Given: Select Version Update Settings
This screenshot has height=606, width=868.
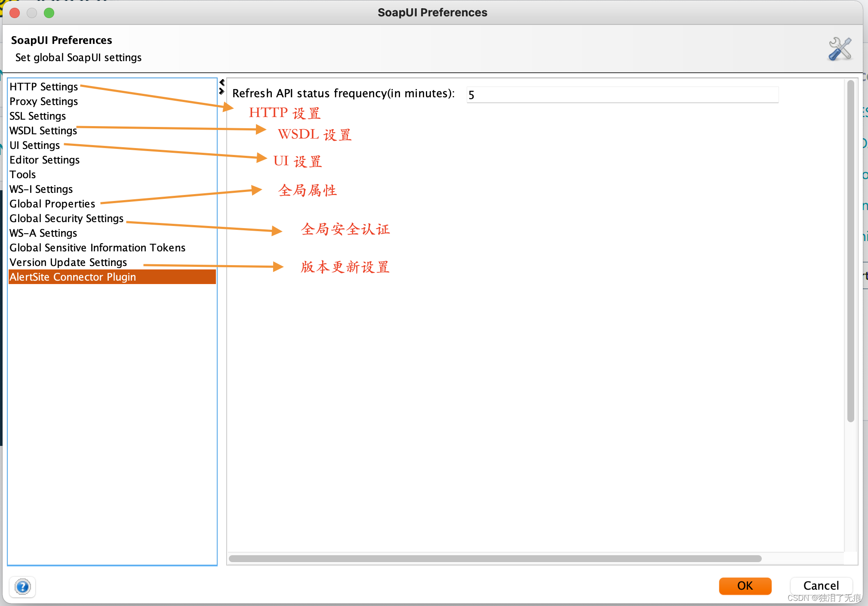Looking at the screenshot, I should 68,263.
